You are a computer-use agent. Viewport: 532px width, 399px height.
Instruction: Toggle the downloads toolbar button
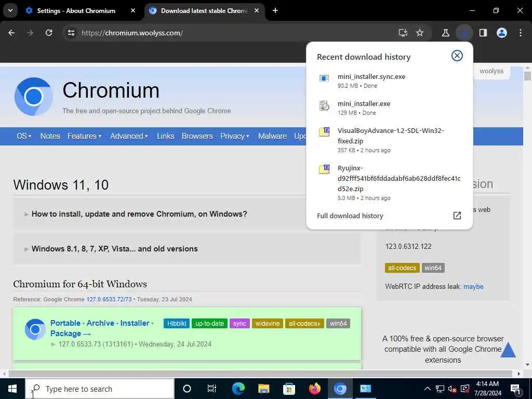464,33
